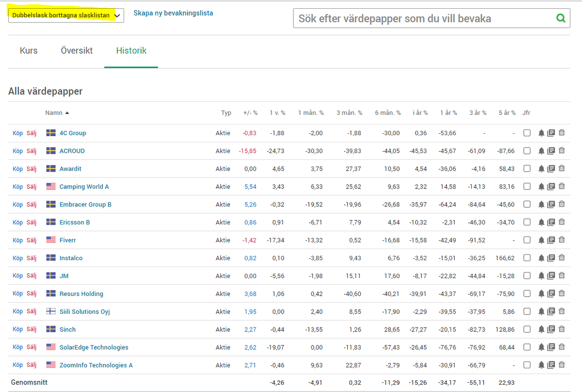Sort by the +/- % column

[250, 113]
